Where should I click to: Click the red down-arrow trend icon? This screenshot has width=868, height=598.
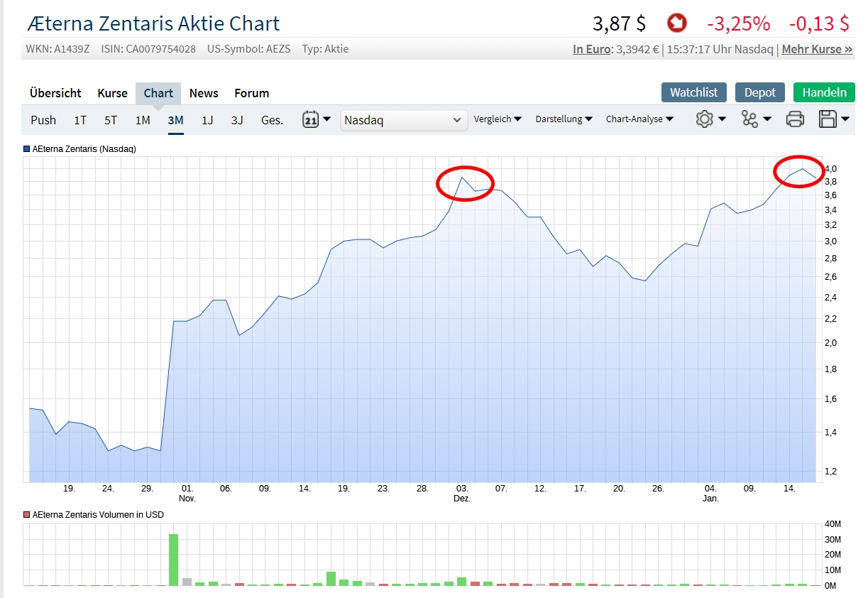pyautogui.click(x=676, y=23)
